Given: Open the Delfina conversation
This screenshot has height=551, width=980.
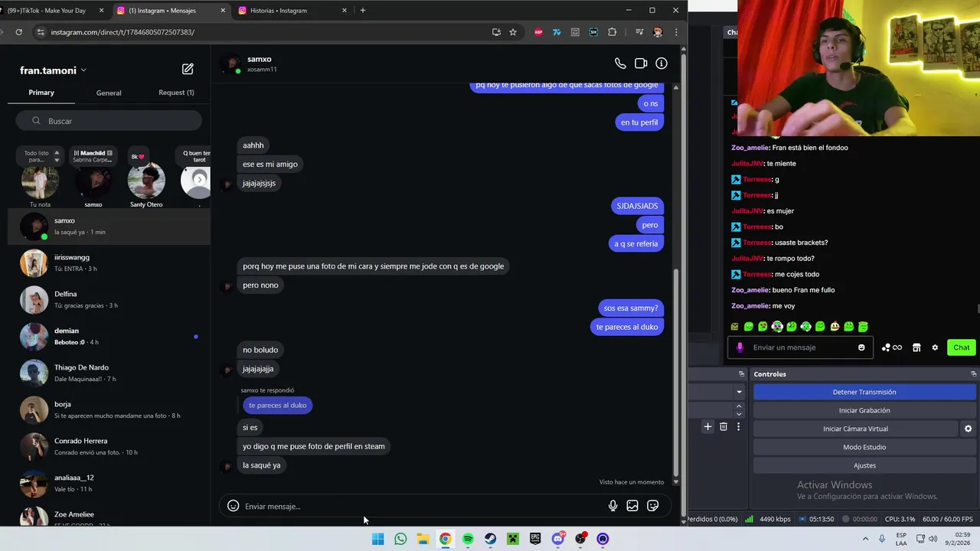Looking at the screenshot, I should (109, 300).
